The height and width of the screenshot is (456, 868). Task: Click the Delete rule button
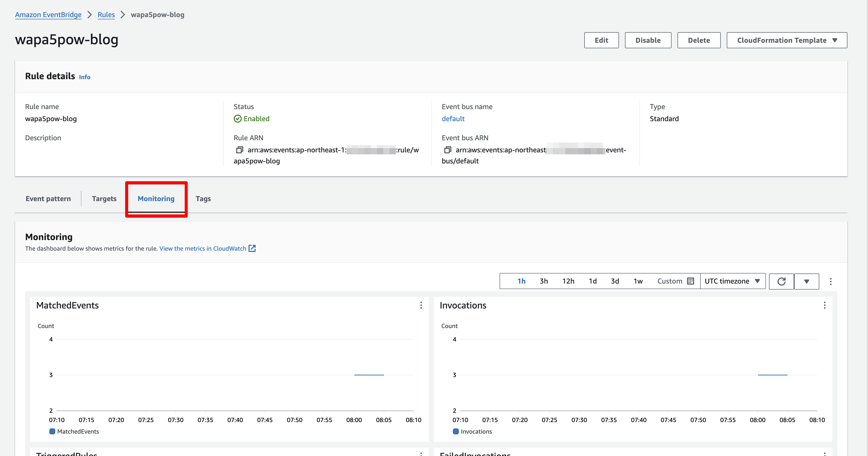(699, 40)
